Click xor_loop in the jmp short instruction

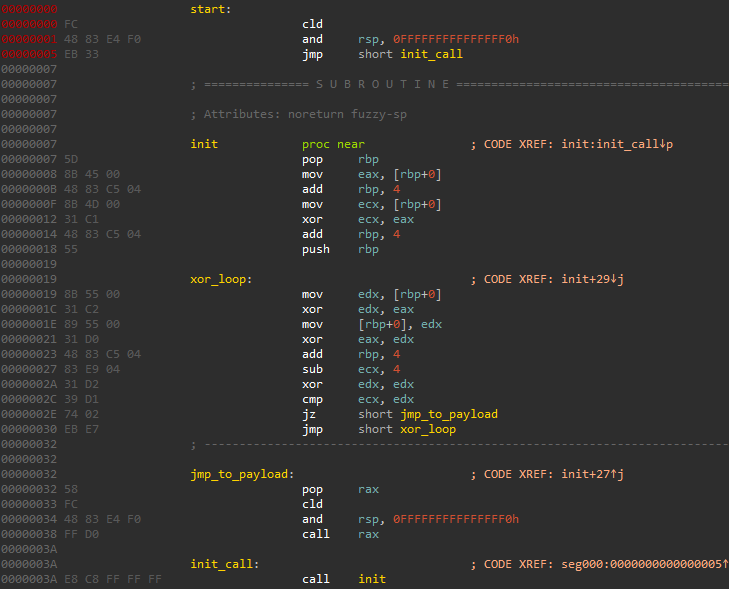(428, 429)
